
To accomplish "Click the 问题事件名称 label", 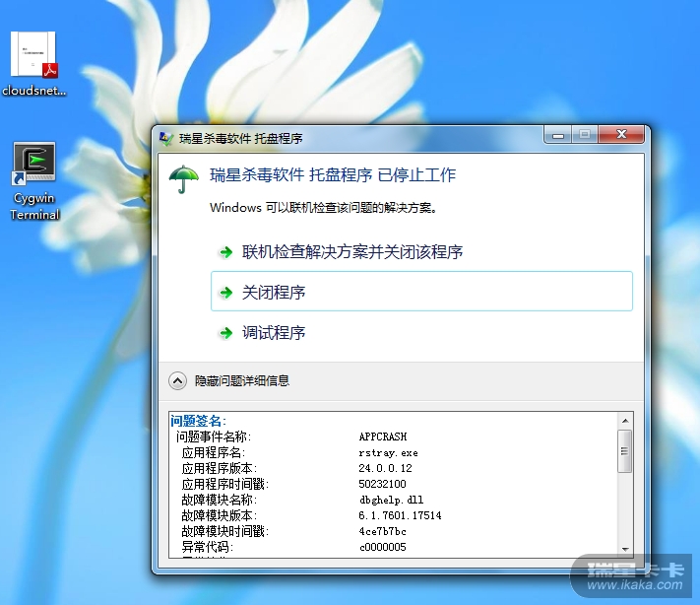I will click(x=214, y=437).
